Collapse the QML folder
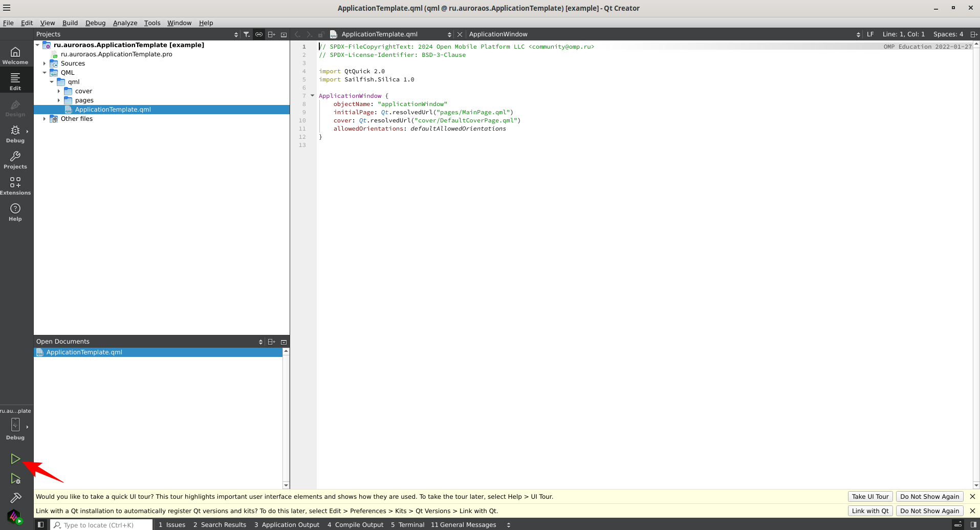The width and height of the screenshot is (980, 530). 45,73
